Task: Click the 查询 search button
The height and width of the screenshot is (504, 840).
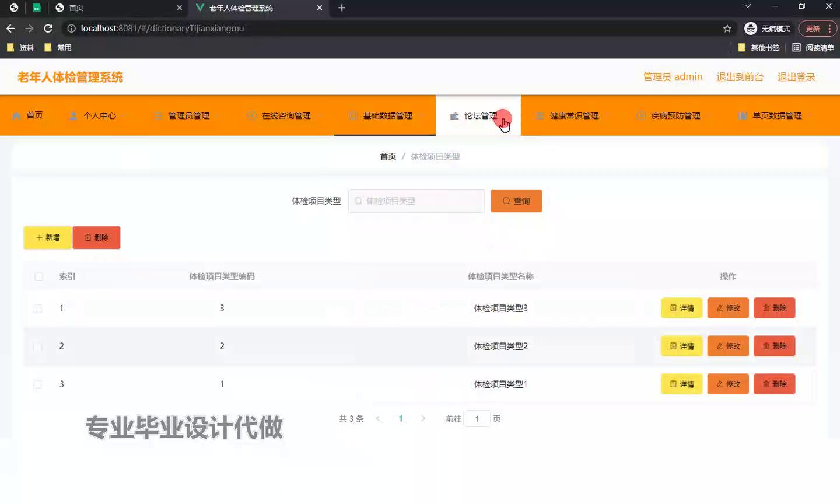Action: [516, 201]
